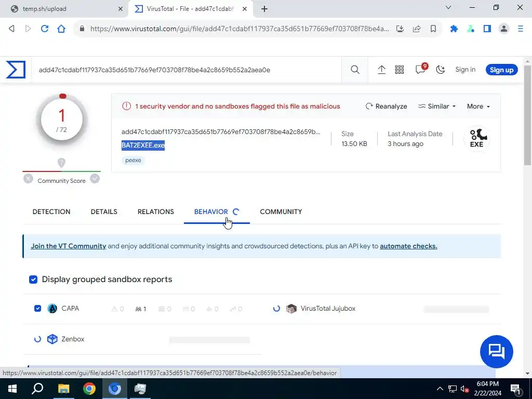
Task: Click the browser back arrow
Action: pyautogui.click(x=11, y=29)
